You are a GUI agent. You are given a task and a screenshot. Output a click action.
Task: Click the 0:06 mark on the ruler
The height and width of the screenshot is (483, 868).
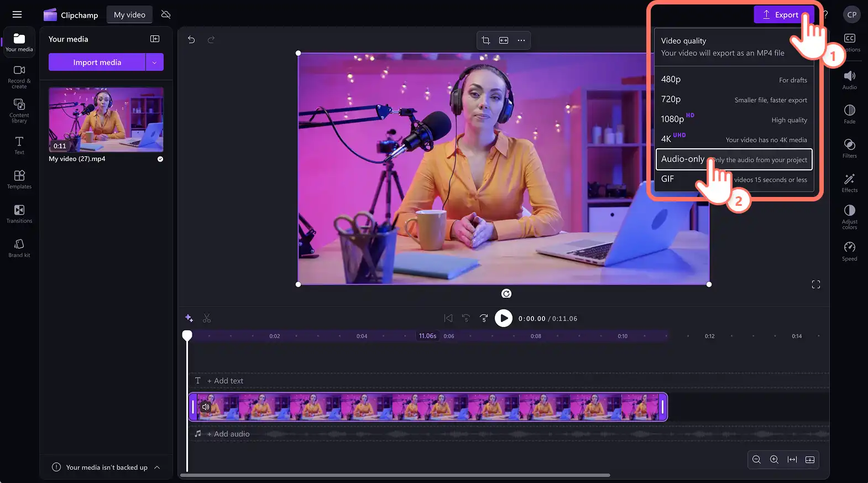pos(449,336)
